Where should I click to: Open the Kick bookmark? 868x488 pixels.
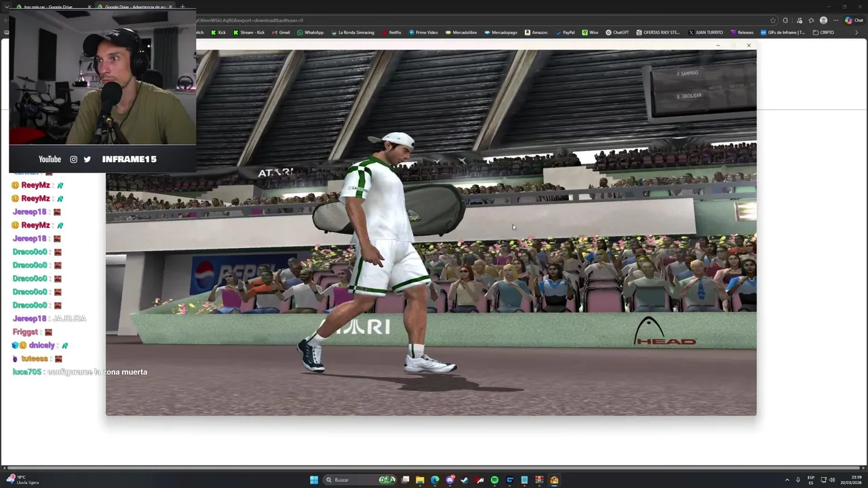(x=218, y=33)
